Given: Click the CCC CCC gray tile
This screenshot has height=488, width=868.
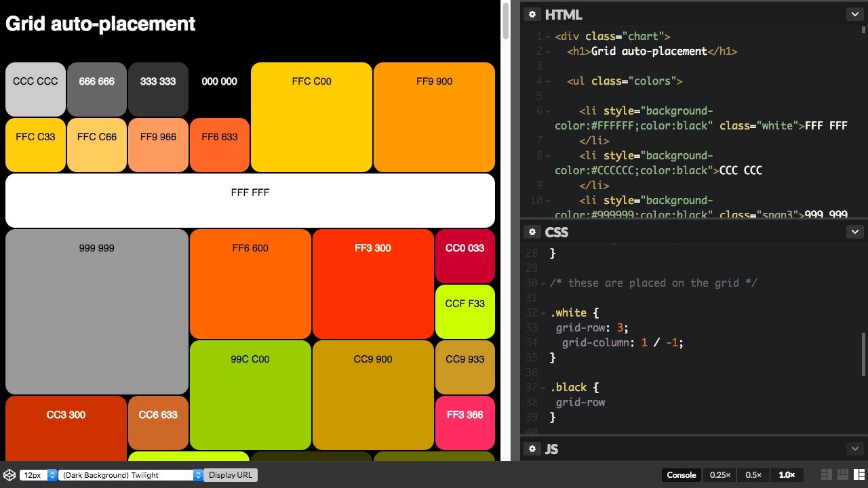Looking at the screenshot, I should [35, 89].
